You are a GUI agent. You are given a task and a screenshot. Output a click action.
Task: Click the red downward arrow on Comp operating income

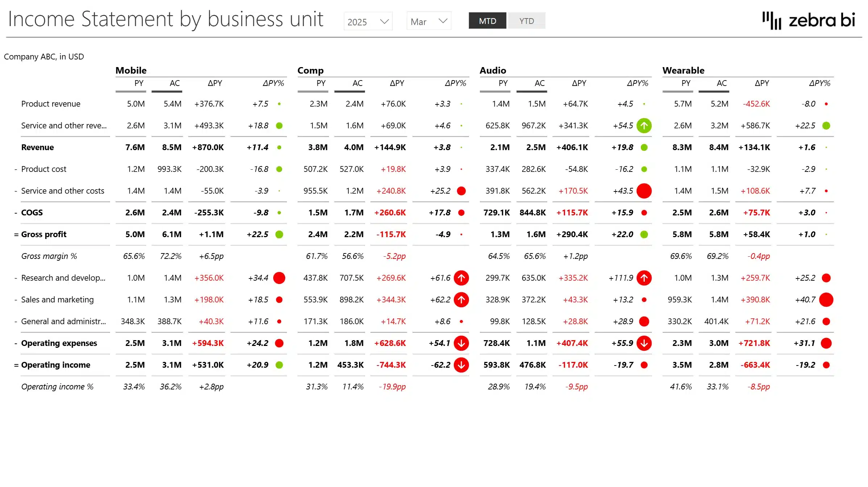(x=461, y=365)
